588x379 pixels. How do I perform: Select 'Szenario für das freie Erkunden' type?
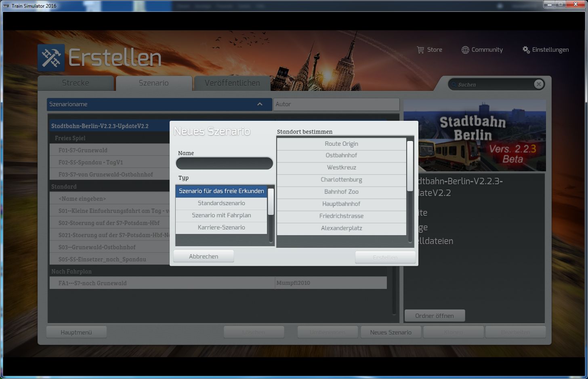221,191
